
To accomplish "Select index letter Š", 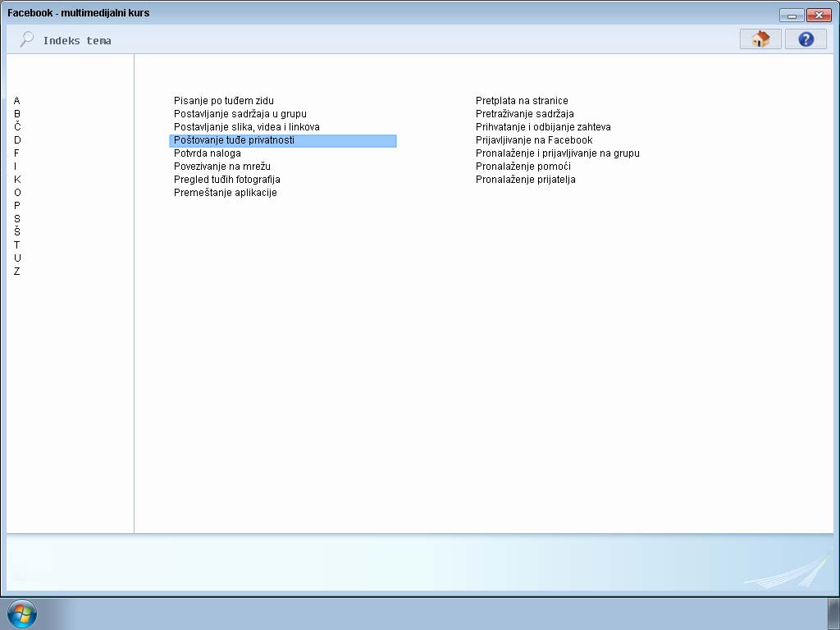I will (x=17, y=232).
